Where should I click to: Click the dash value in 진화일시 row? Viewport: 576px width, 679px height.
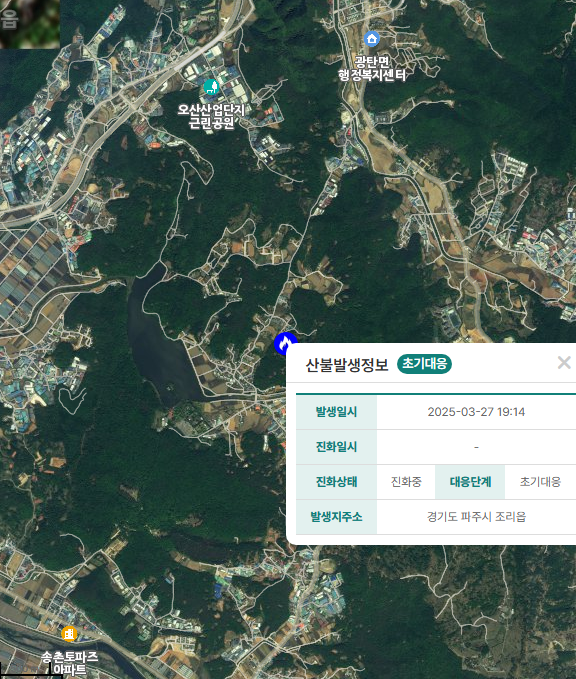[476, 447]
